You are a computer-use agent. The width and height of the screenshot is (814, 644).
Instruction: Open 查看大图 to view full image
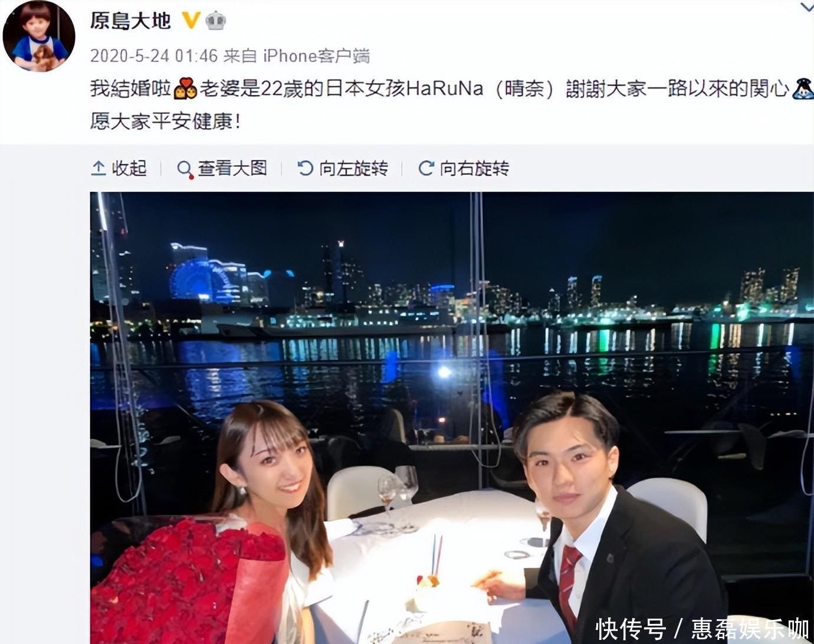pyautogui.click(x=222, y=168)
